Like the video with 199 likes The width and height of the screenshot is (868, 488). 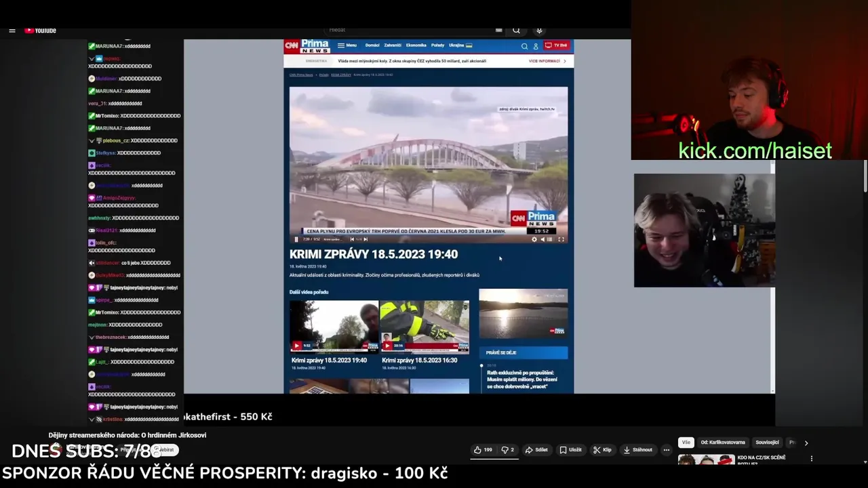(483, 450)
